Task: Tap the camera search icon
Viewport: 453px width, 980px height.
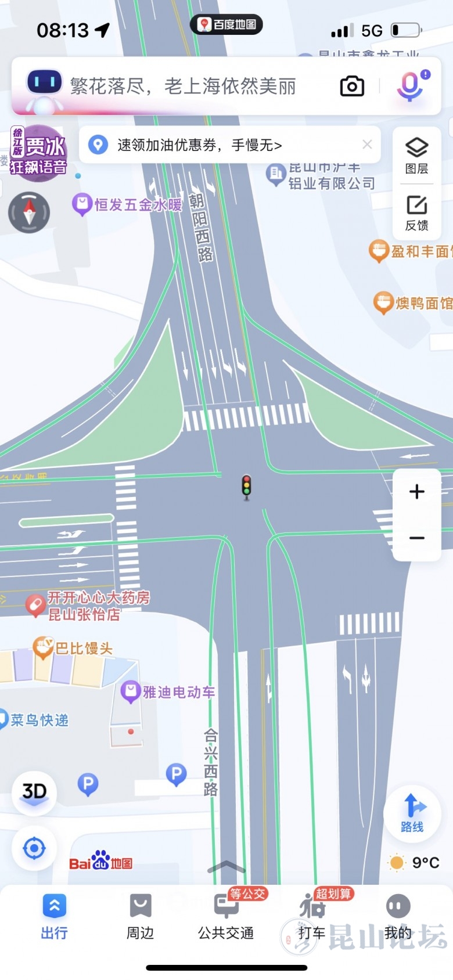Action: tap(352, 87)
